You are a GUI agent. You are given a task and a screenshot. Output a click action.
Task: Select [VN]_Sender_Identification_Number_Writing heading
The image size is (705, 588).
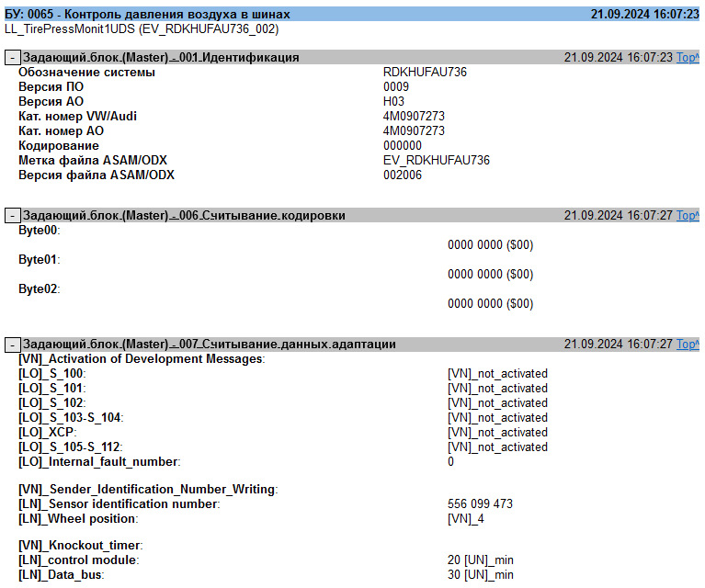click(148, 489)
